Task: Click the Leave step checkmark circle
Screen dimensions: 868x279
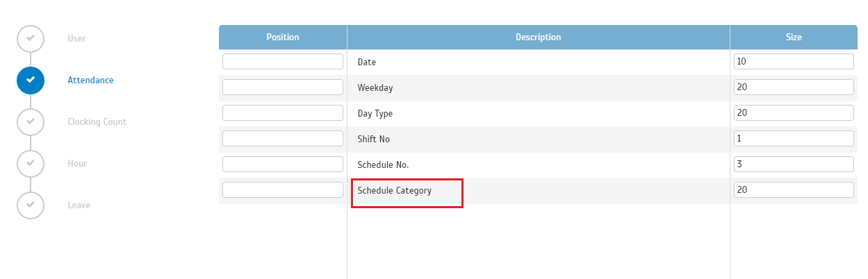Action: (x=31, y=205)
